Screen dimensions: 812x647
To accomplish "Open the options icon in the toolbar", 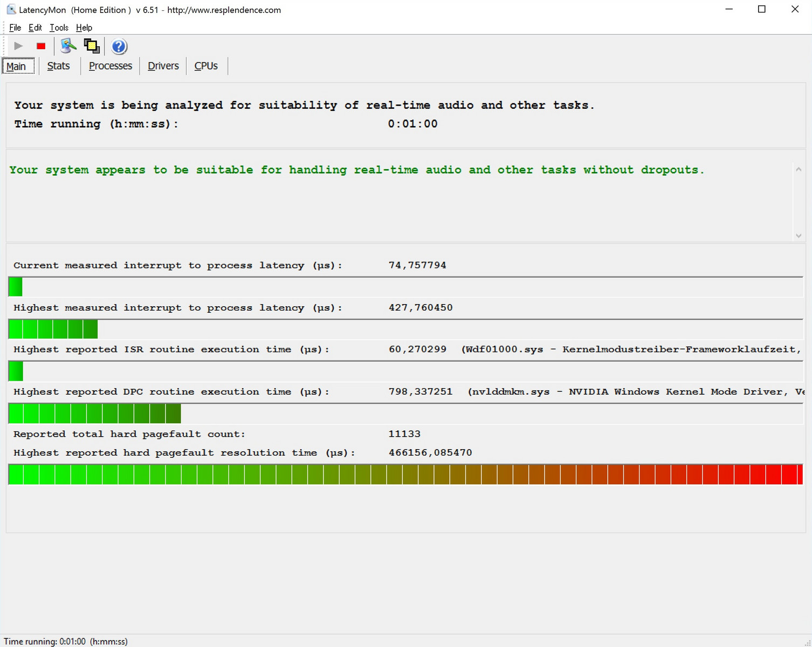I will point(68,46).
